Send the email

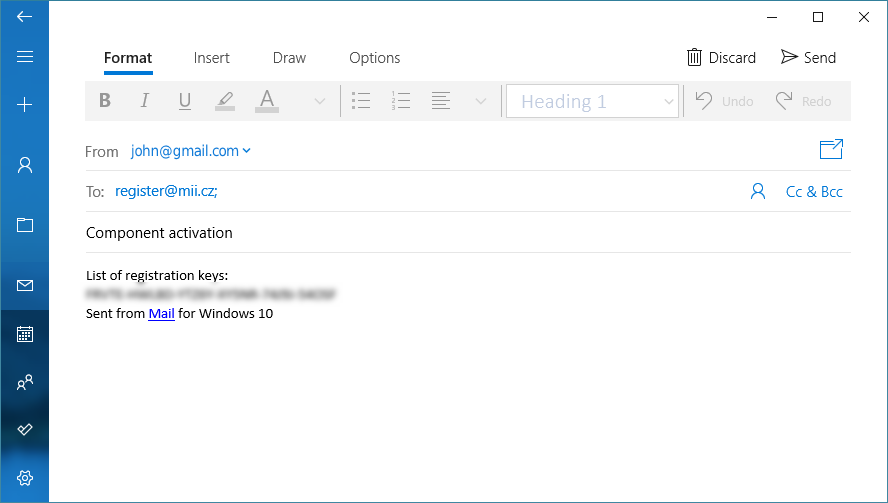point(808,58)
